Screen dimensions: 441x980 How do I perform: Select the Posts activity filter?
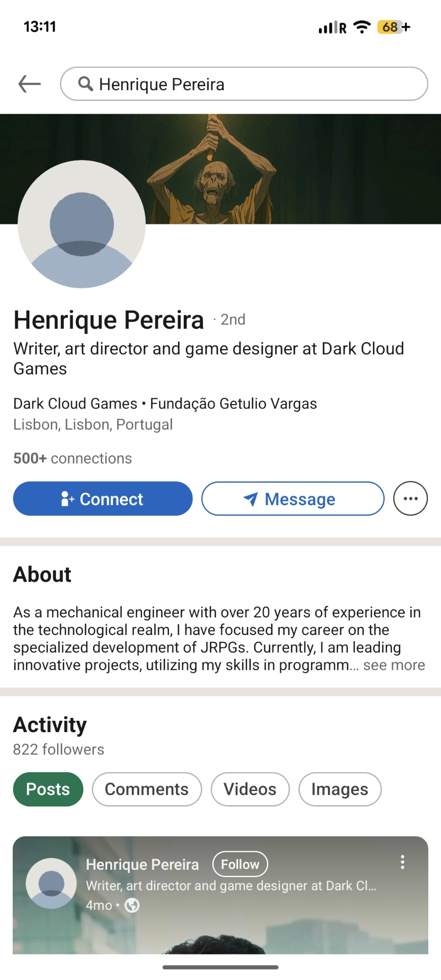click(x=48, y=789)
